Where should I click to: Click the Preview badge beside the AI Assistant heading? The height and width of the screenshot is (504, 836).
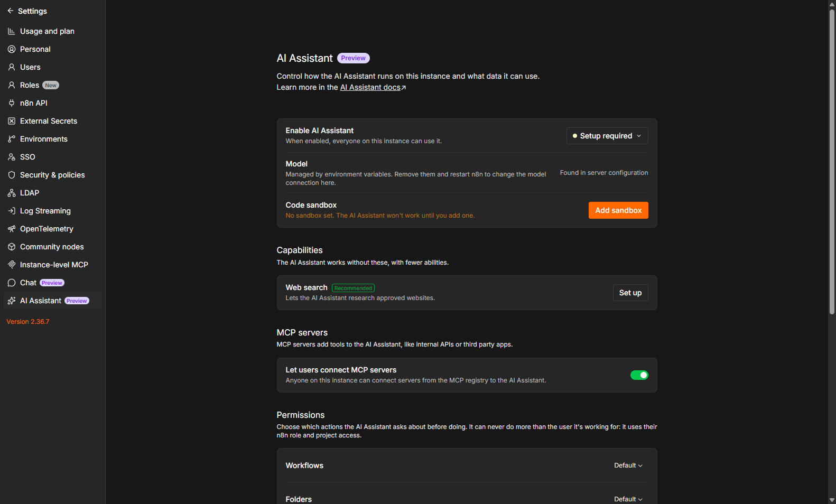(354, 58)
